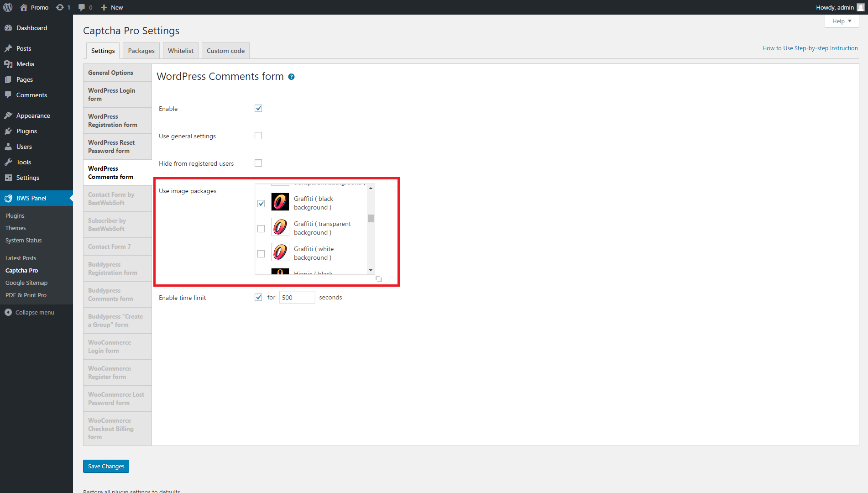
Task: Click the New plus icon
Action: click(104, 7)
